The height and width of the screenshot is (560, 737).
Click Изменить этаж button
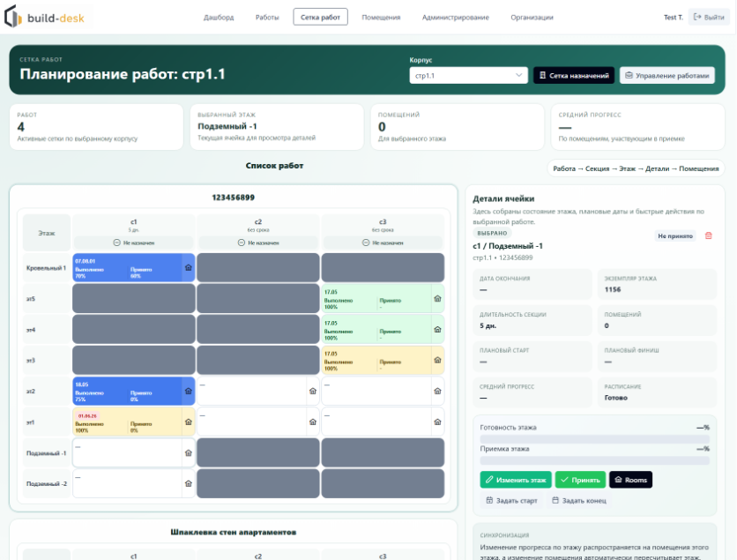pos(516,480)
